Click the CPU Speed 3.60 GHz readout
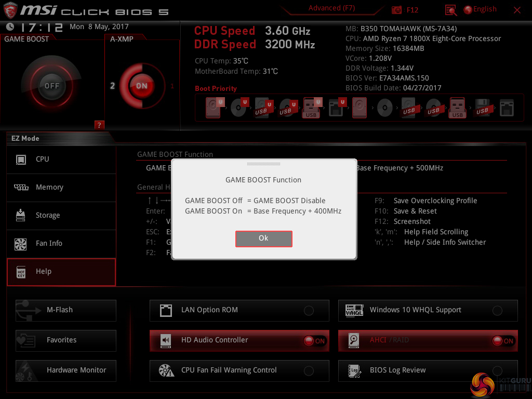The width and height of the screenshot is (532, 399). [x=252, y=31]
